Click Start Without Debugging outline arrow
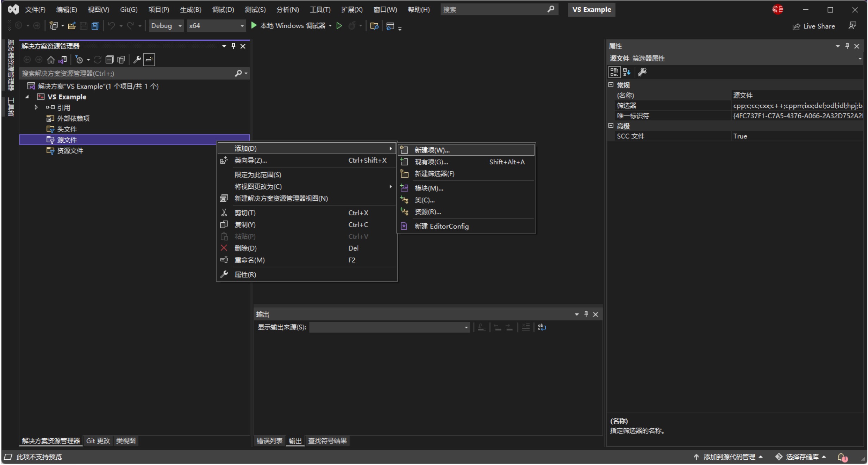This screenshot has width=868, height=465. tap(339, 26)
